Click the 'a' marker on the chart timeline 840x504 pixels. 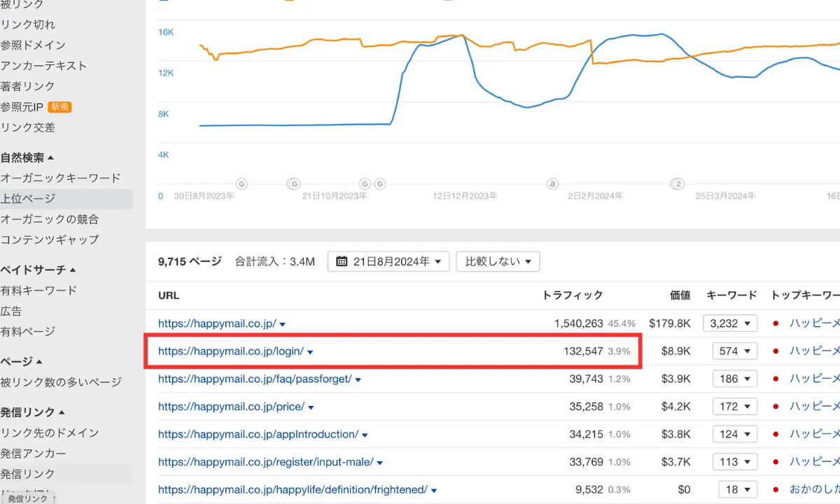tap(552, 183)
